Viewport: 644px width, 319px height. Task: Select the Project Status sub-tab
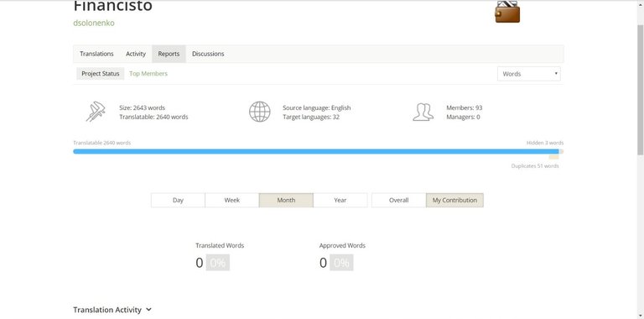point(101,74)
